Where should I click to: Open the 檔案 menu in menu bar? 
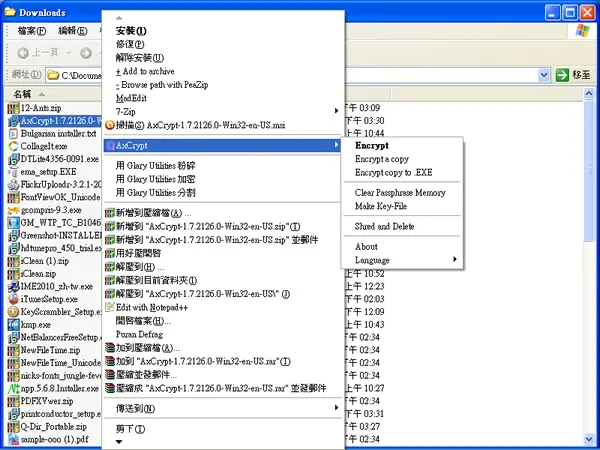[32, 31]
